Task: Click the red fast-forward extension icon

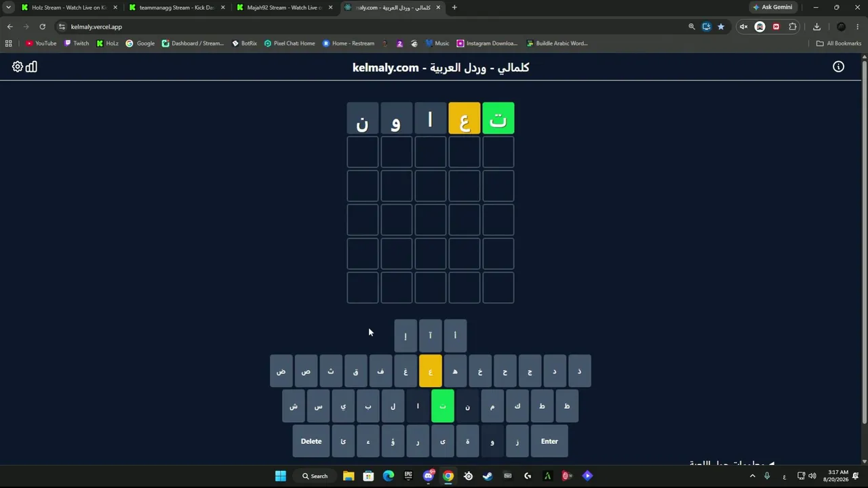Action: click(x=776, y=26)
